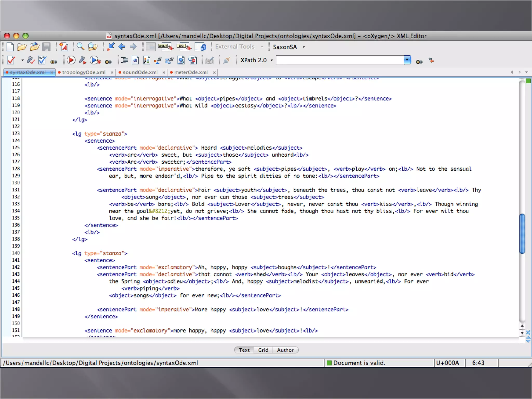Open the XPath 2.0 version dropdown
Image resolution: width=532 pixels, height=399 pixels.
click(272, 60)
